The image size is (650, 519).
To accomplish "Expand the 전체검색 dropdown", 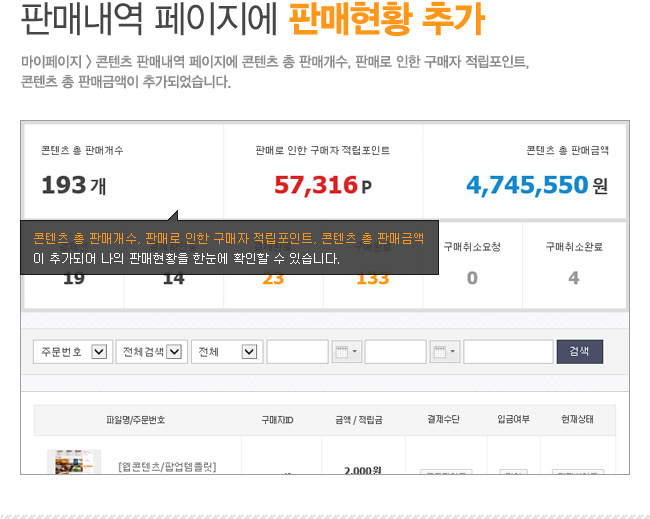I will click(x=152, y=352).
